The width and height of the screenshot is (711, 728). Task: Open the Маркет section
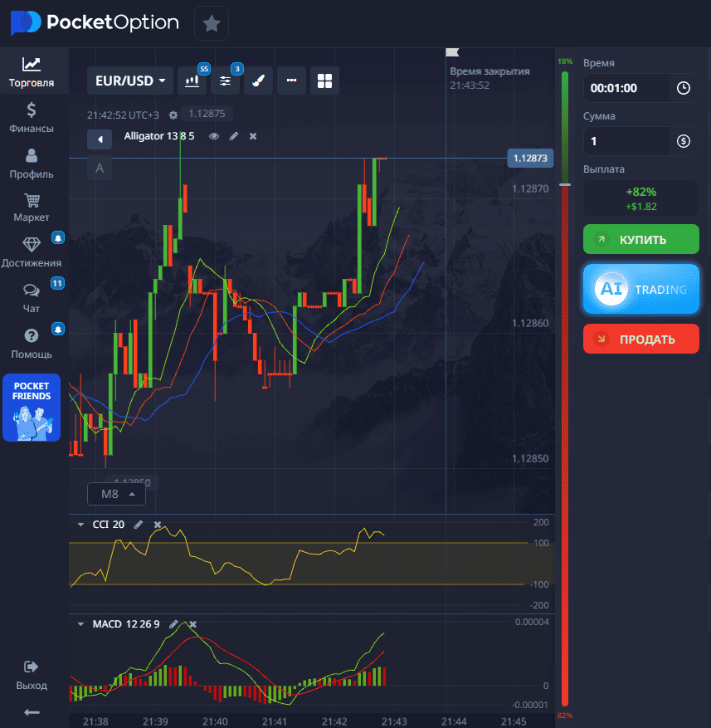coord(32,208)
